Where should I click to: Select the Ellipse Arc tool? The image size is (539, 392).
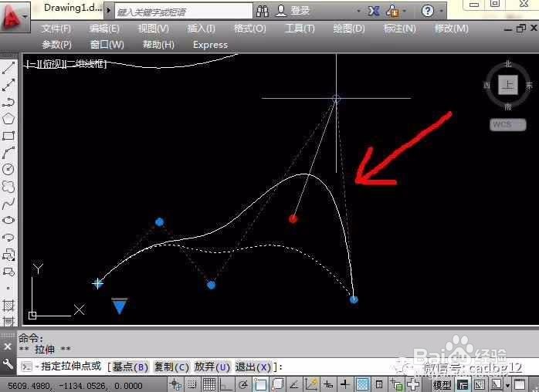(x=8, y=238)
